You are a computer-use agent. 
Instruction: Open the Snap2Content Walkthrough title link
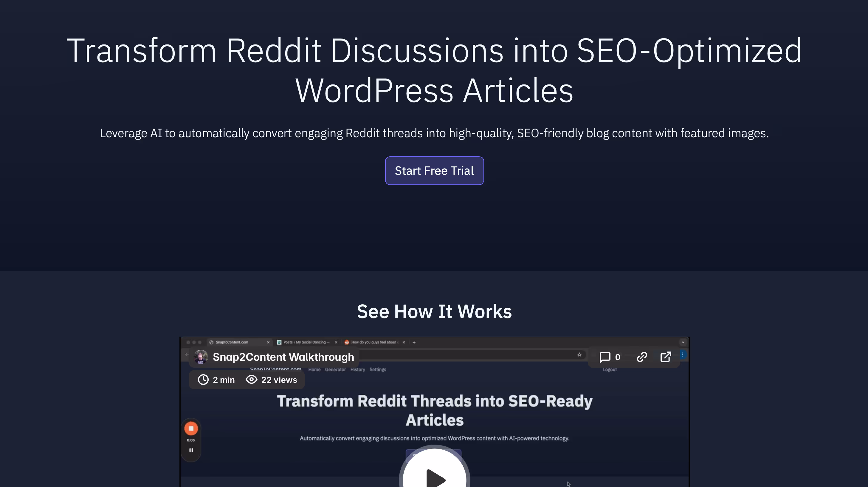click(283, 357)
